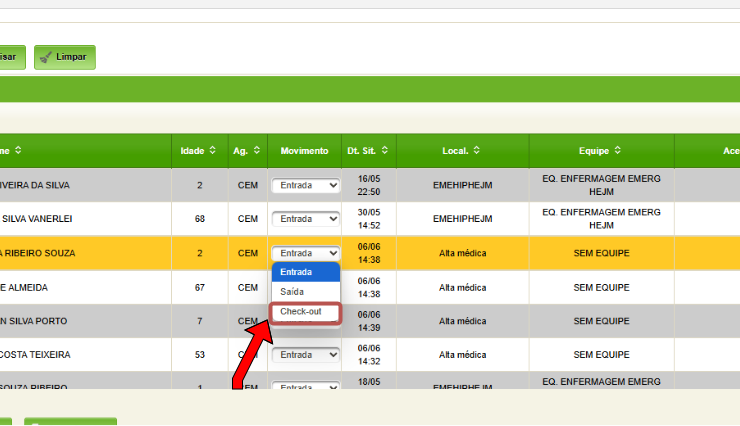The width and height of the screenshot is (740, 426).
Task: Click Alta médica in highlighted row
Action: point(462,253)
